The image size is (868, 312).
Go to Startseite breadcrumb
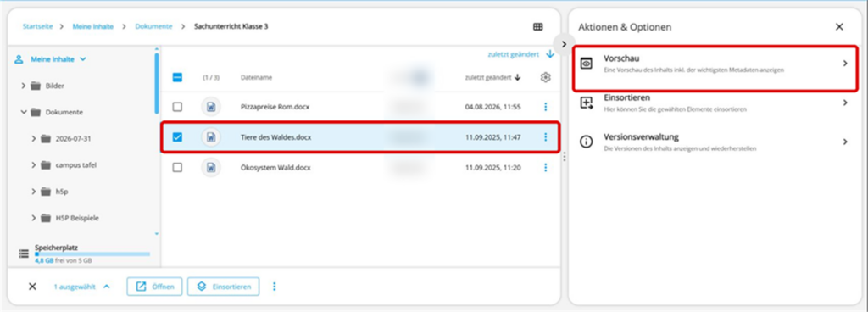[37, 26]
